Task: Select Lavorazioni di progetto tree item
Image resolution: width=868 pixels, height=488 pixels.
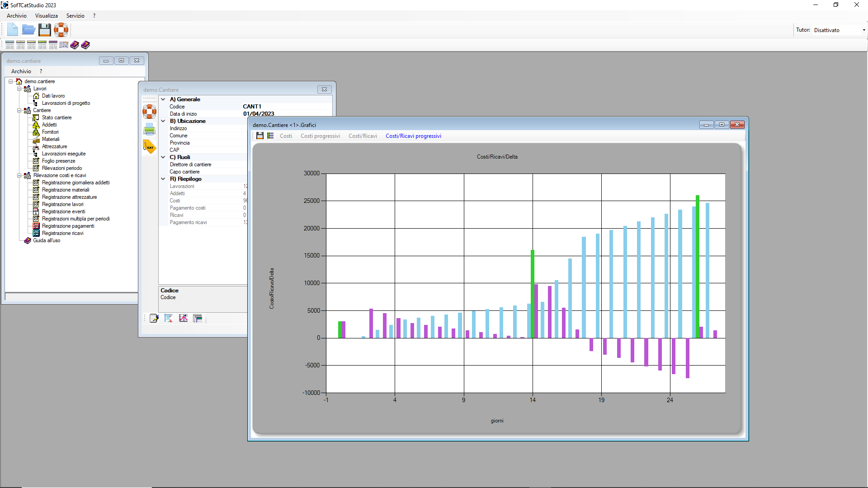Action: point(66,103)
